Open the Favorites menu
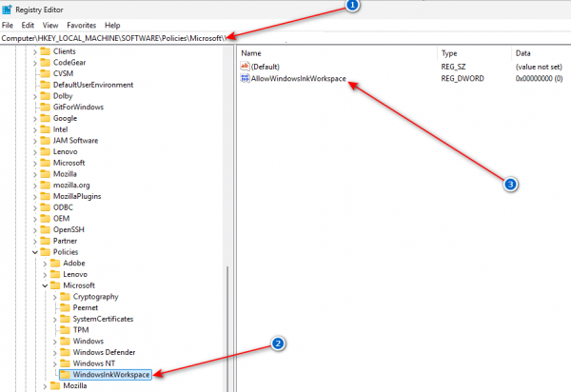 [80, 25]
